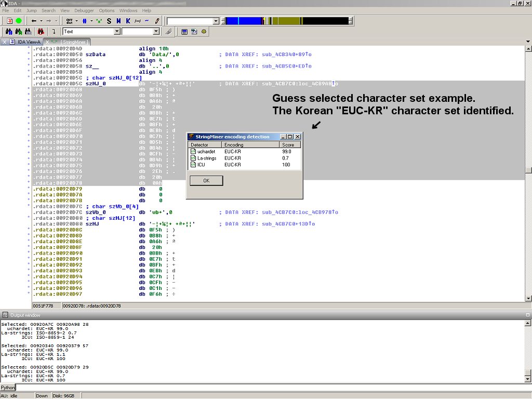Click xref link sub_4CB7C0+13D
532x399 pixels.
click(288, 224)
